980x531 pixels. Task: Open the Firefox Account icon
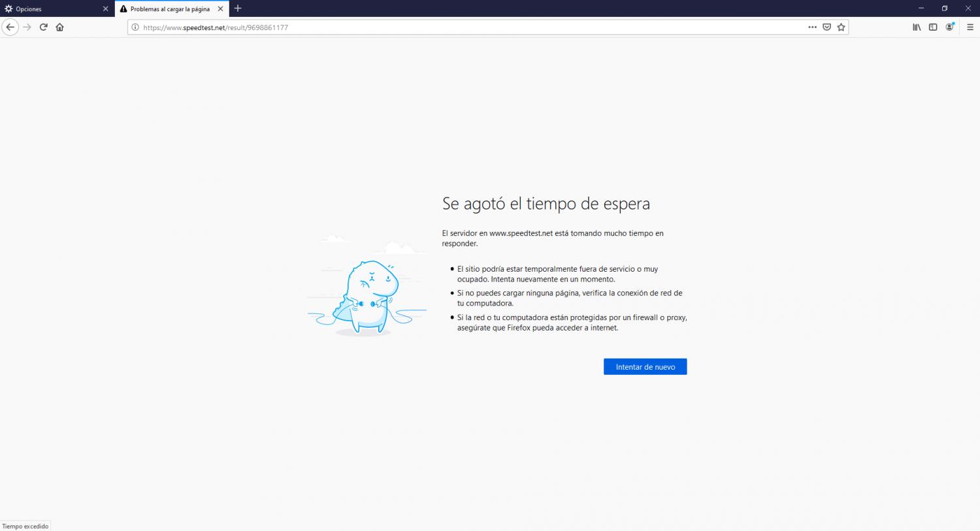[949, 27]
